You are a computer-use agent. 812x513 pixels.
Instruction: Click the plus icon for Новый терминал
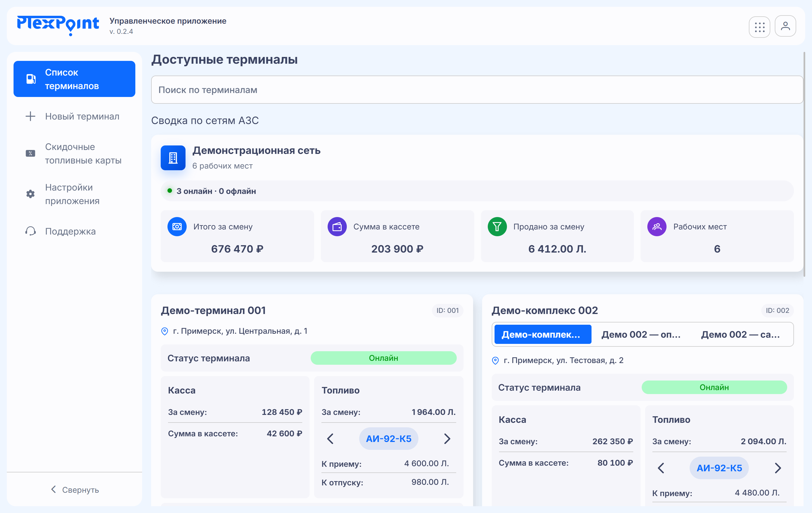pyautogui.click(x=30, y=116)
